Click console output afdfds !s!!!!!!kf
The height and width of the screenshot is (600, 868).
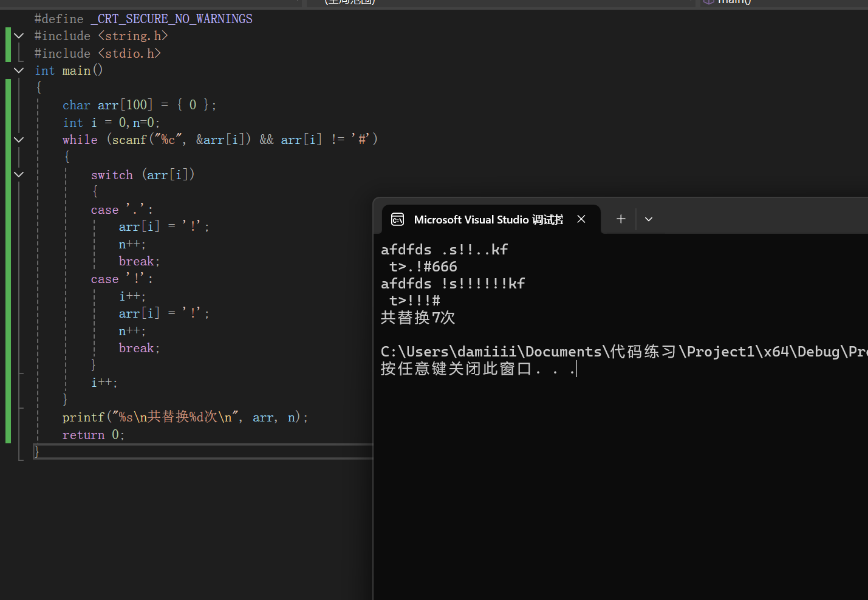click(x=453, y=284)
